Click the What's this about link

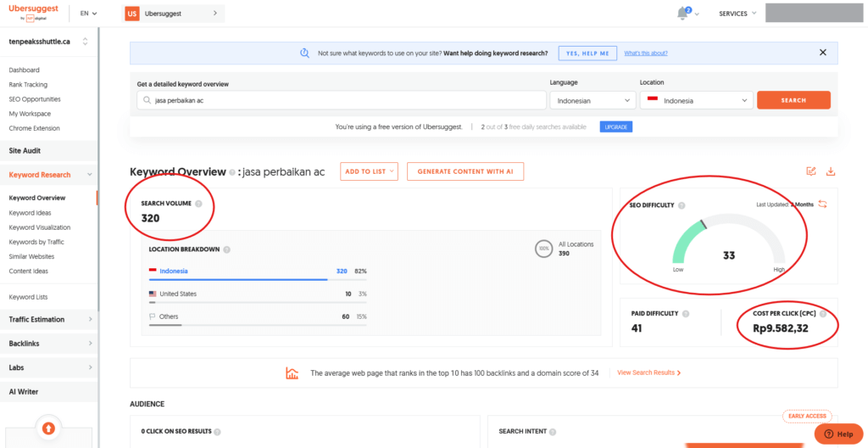646,53
